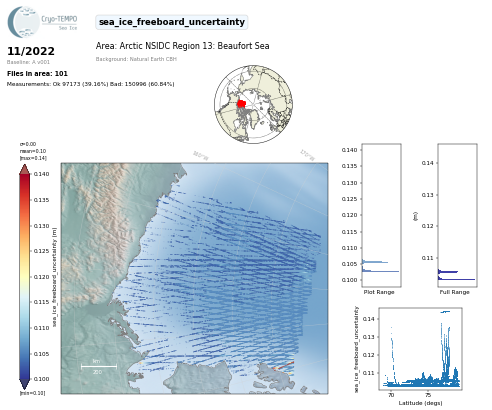The image size is (492, 410).
Task: Click the red Beaufort Sea region on globe
Action: (241, 104)
